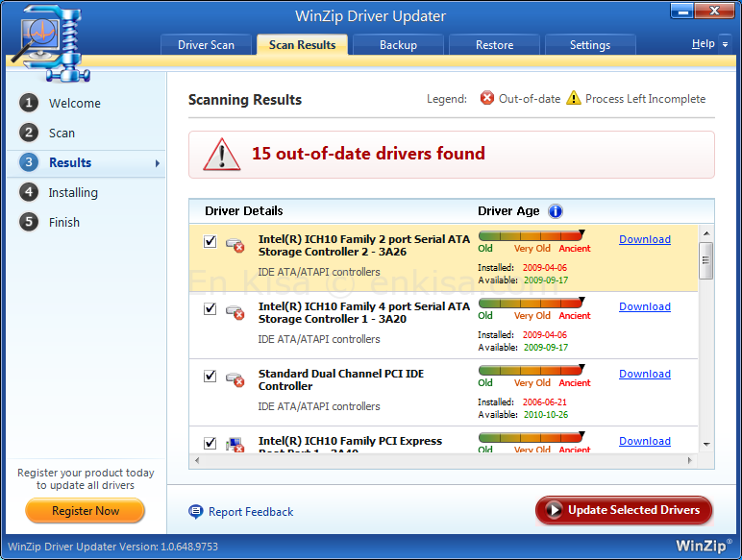Viewport: 742px width, 560px height.
Task: Click installed date 2006-06-21
Action: click(x=544, y=402)
